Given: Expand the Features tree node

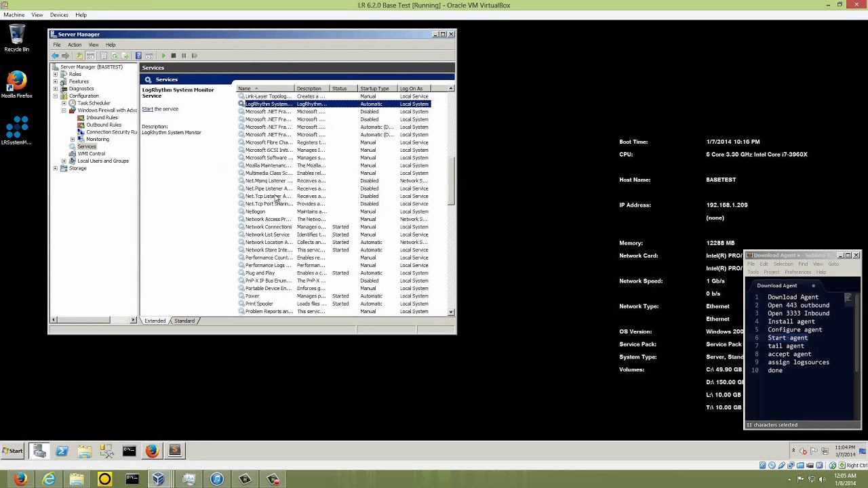Looking at the screenshot, I should coord(56,81).
